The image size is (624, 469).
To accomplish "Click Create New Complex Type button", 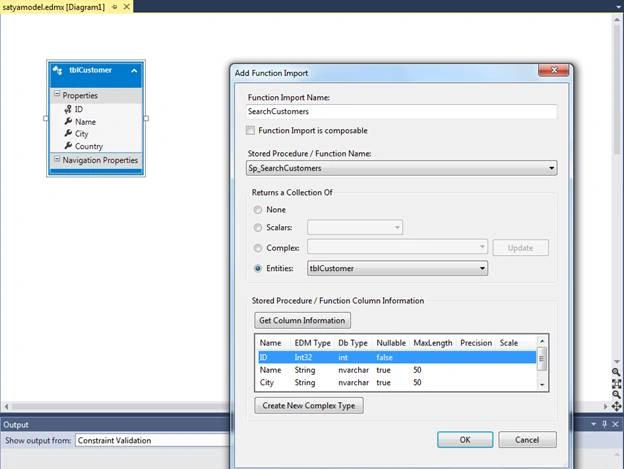I will pyautogui.click(x=309, y=405).
